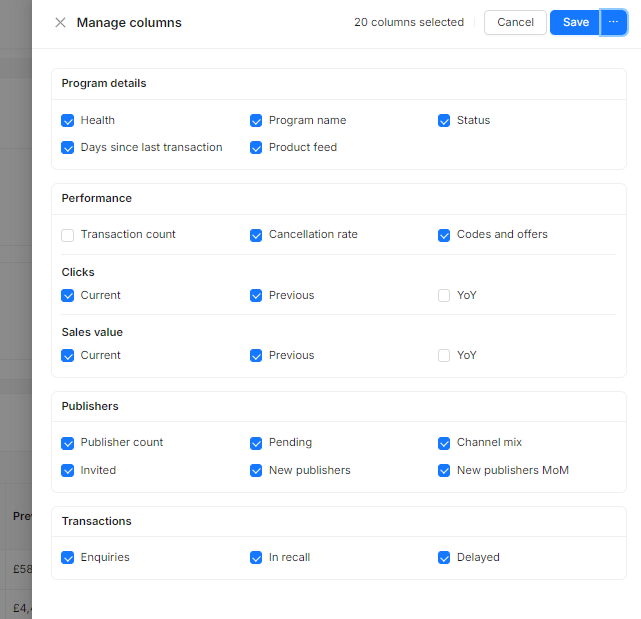Check the Clicks YoY checkbox
The height and width of the screenshot is (619, 641).
click(x=444, y=296)
